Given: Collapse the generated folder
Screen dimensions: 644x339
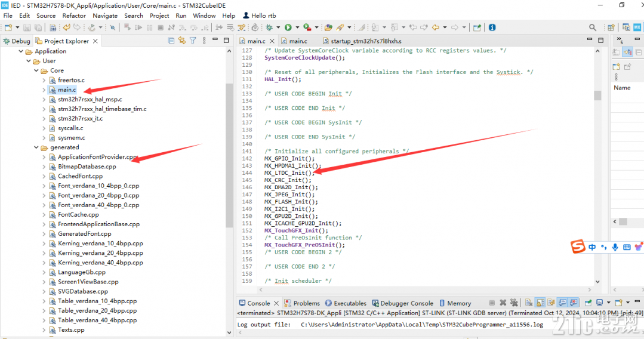Looking at the screenshot, I should point(36,147).
